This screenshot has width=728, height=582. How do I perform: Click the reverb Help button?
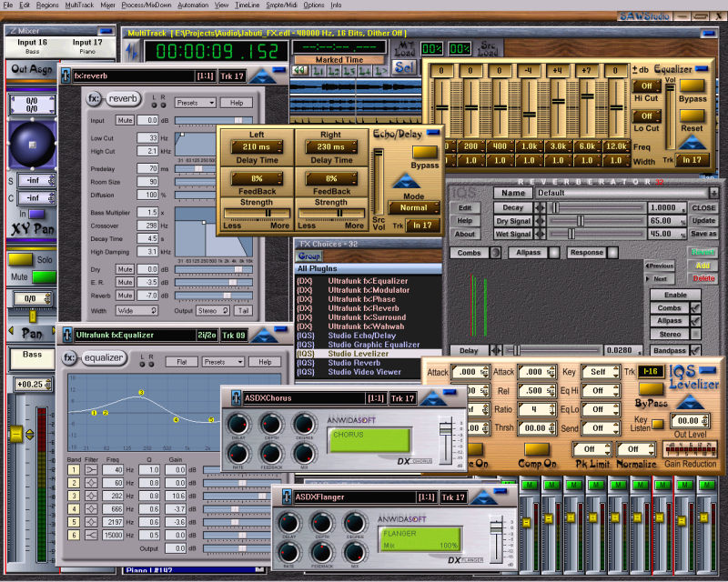(x=237, y=103)
